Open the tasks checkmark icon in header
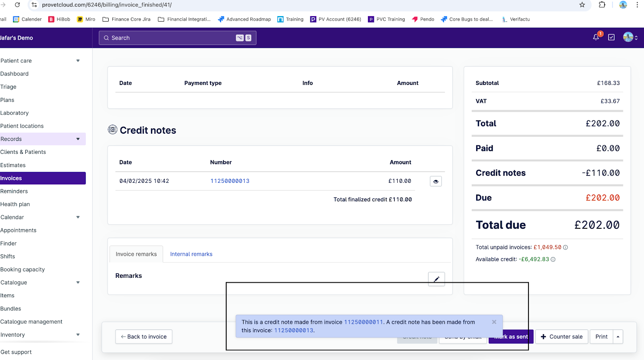 click(611, 37)
